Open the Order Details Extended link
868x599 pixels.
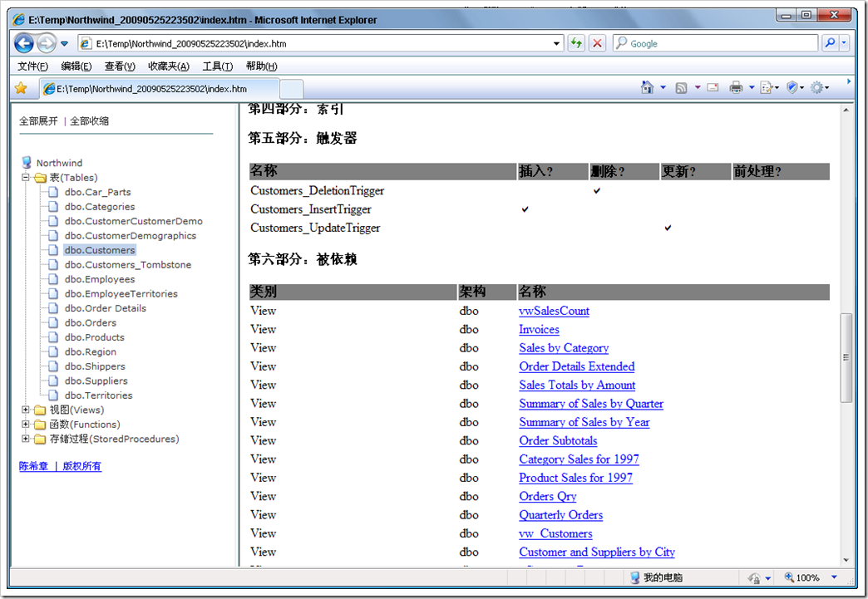(x=577, y=366)
